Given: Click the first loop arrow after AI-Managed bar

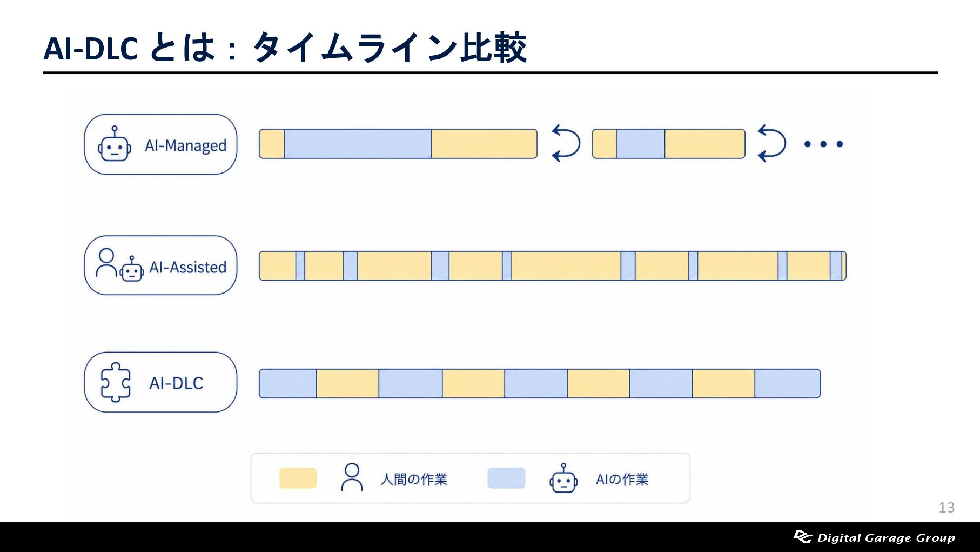Looking at the screenshot, I should pos(566,143).
